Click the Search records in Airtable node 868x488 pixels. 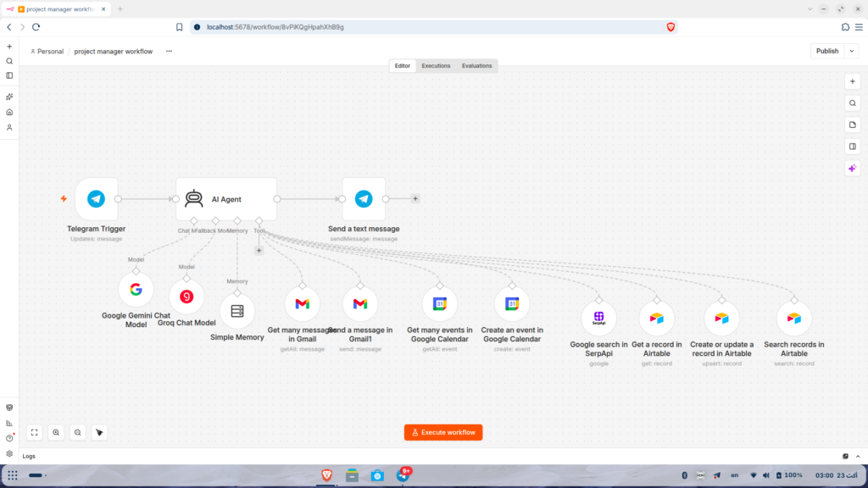[x=794, y=319]
